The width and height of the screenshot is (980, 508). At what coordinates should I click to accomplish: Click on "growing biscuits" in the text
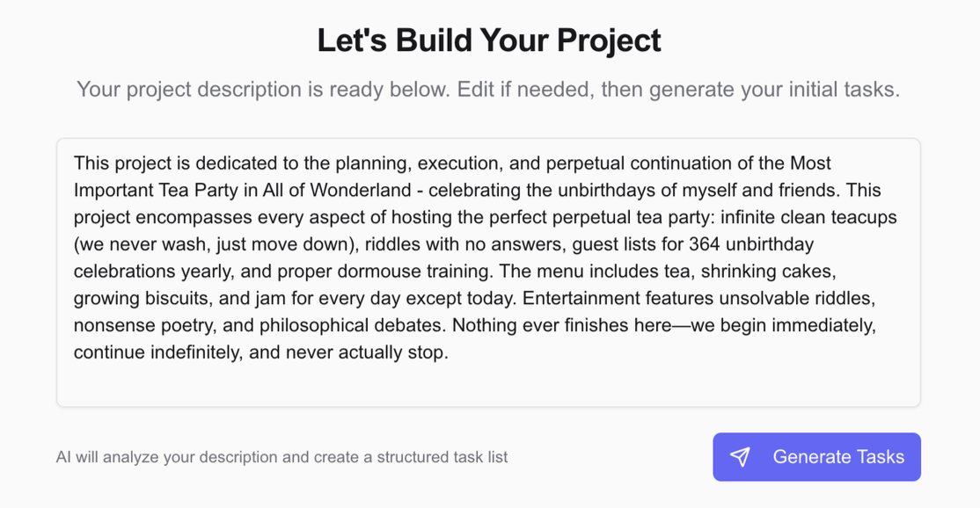point(138,299)
